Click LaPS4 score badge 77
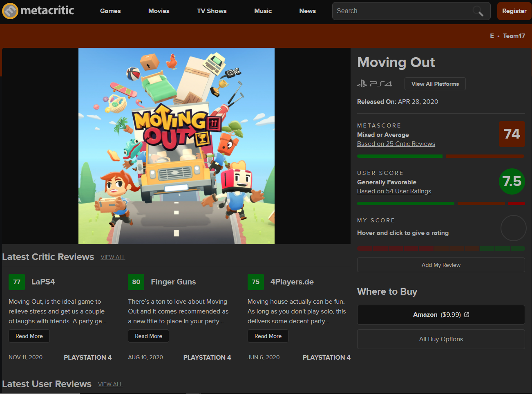The height and width of the screenshot is (394, 532). coord(17,282)
